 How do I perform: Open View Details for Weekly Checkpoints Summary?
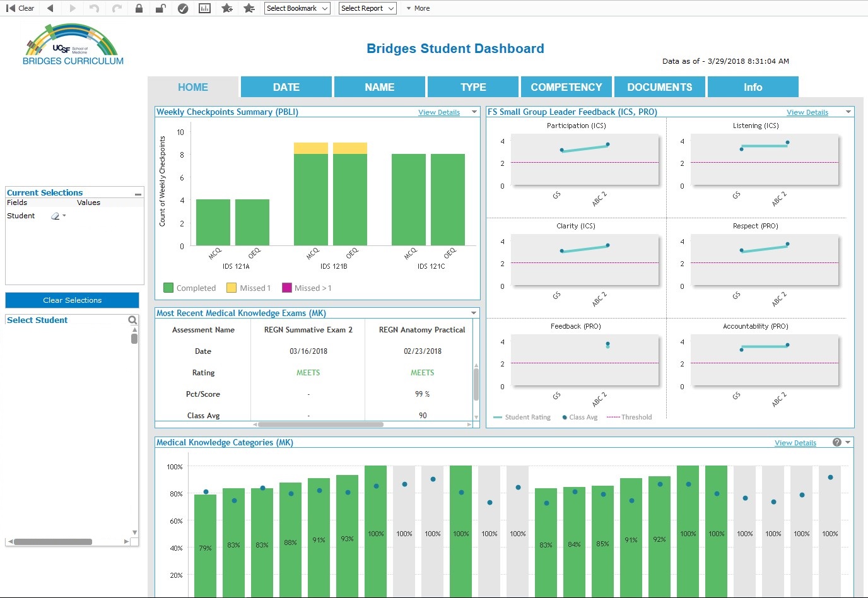(439, 112)
